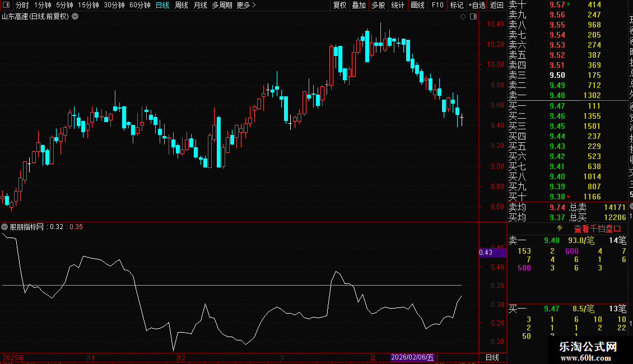
Task: Select the 5分钟 period
Action: (64, 5)
